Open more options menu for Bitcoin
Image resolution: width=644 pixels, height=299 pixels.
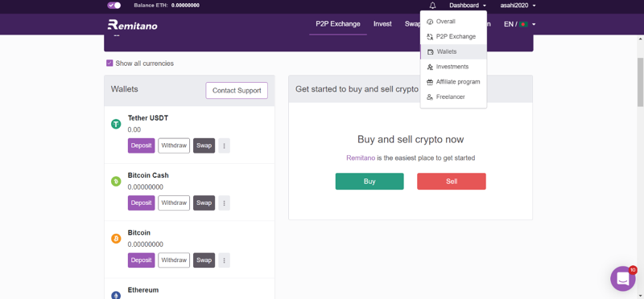225,260
